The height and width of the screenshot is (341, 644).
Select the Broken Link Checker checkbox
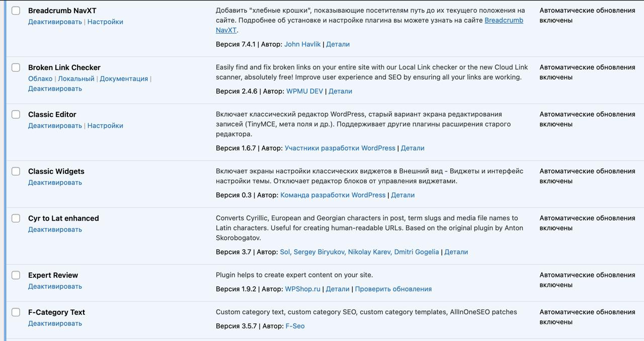(x=16, y=67)
